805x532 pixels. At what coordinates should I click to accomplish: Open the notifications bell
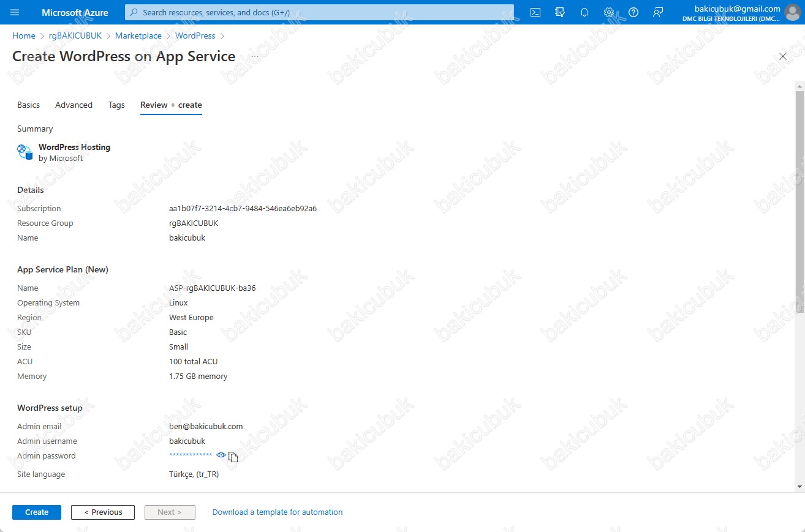(584, 12)
